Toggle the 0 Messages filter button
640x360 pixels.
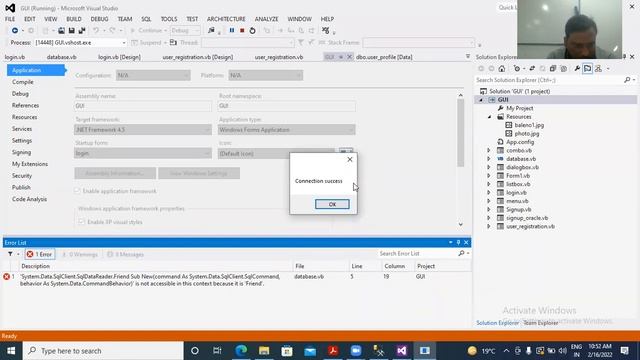(125, 254)
